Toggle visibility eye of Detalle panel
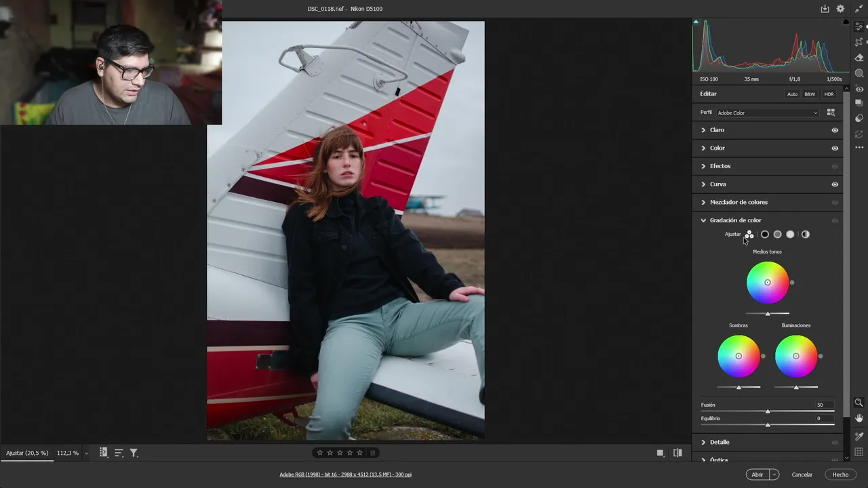 [x=835, y=442]
